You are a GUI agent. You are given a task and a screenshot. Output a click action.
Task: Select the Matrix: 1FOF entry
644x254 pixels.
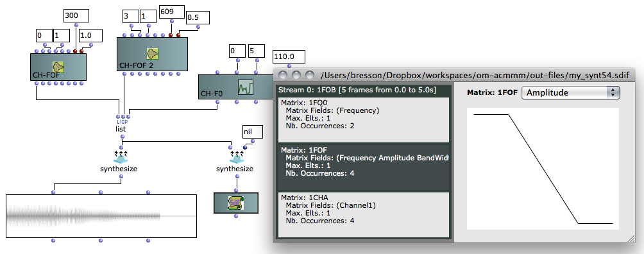(x=364, y=167)
